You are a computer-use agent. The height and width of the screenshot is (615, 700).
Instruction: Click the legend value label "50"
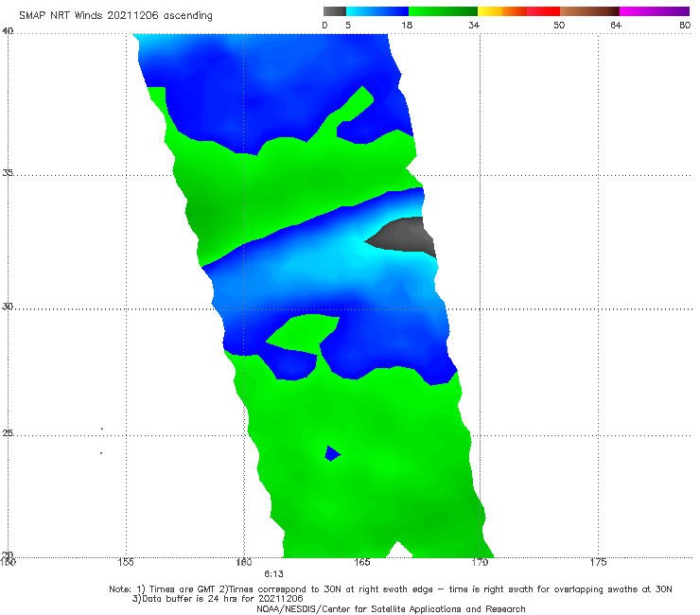[559, 25]
